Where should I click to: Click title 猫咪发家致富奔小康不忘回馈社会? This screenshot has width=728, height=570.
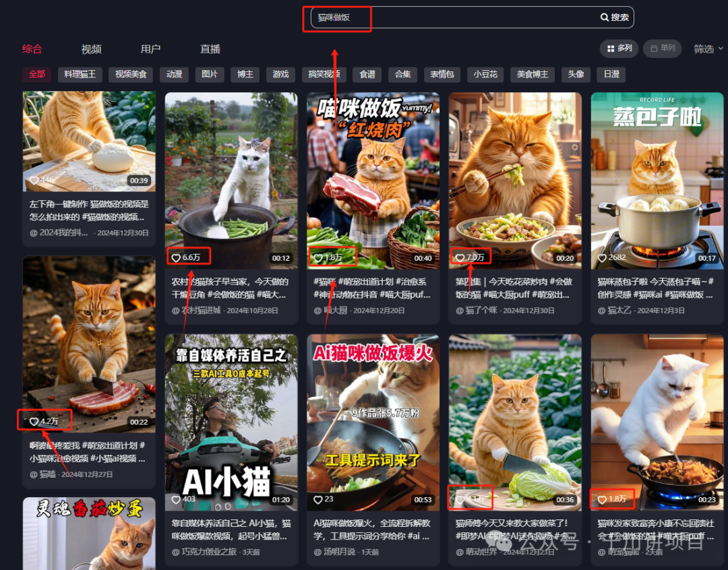(x=656, y=530)
